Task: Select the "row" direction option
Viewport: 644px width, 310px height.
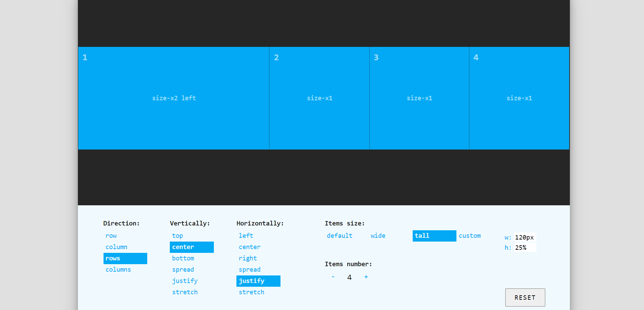Action: click(x=111, y=236)
